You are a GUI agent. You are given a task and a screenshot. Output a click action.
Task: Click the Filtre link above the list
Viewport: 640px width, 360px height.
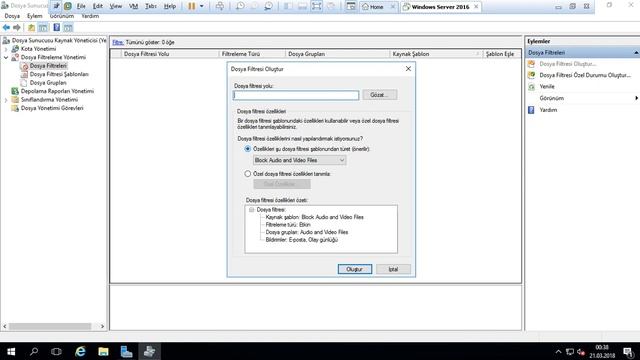(x=118, y=42)
